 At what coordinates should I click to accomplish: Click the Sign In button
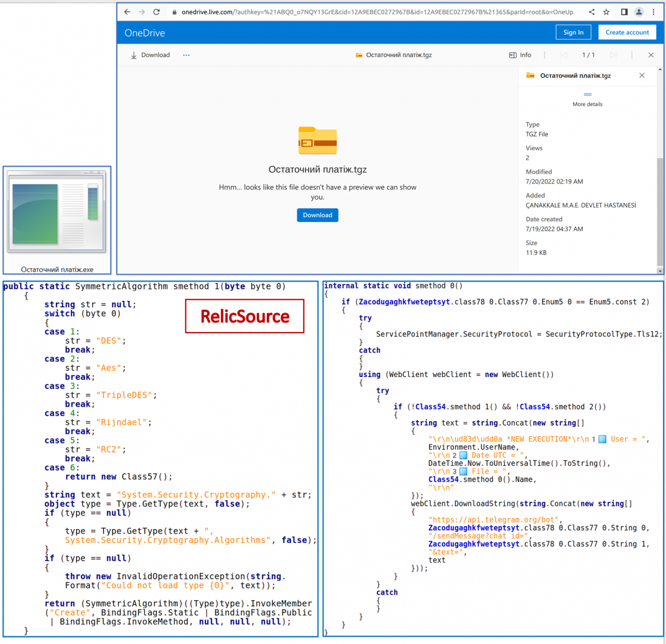pyautogui.click(x=573, y=32)
